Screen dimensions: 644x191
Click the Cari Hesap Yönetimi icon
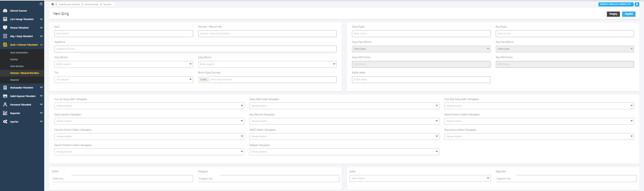click(x=5, y=19)
